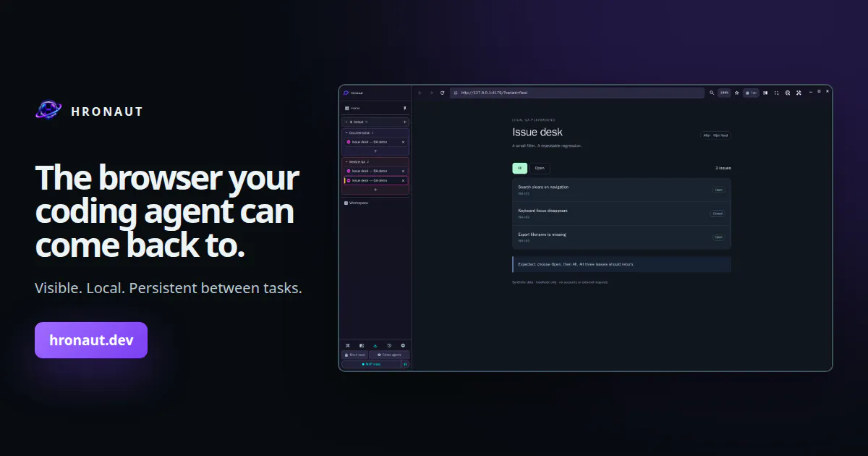Image resolution: width=868 pixels, height=456 pixels.
Task: Click the Open status badge on Export filename row
Action: tap(718, 237)
